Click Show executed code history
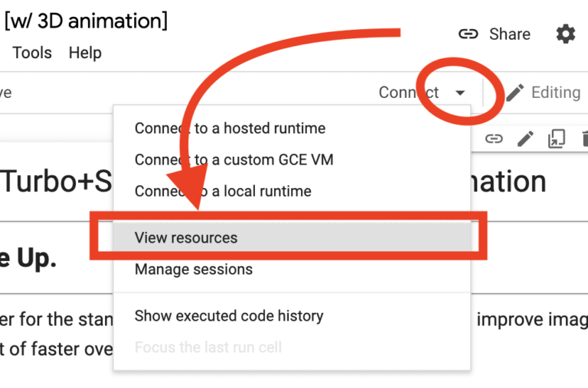 click(229, 316)
